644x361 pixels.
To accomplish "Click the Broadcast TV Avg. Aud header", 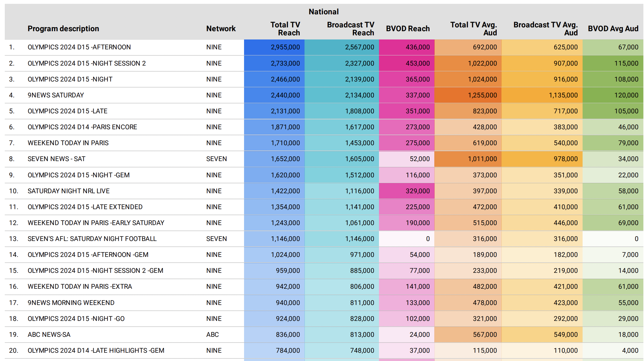I will pos(545,29).
